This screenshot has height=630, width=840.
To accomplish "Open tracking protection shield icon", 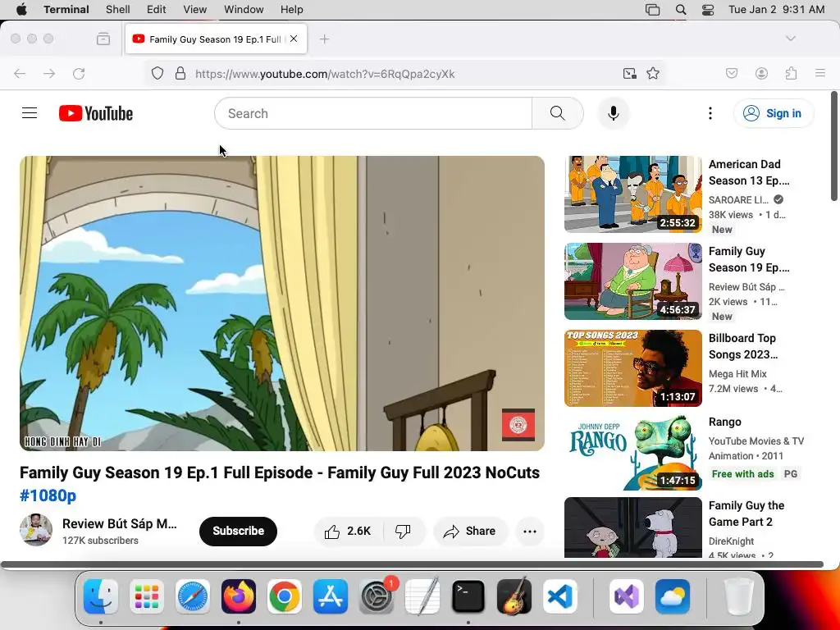I will [x=157, y=73].
